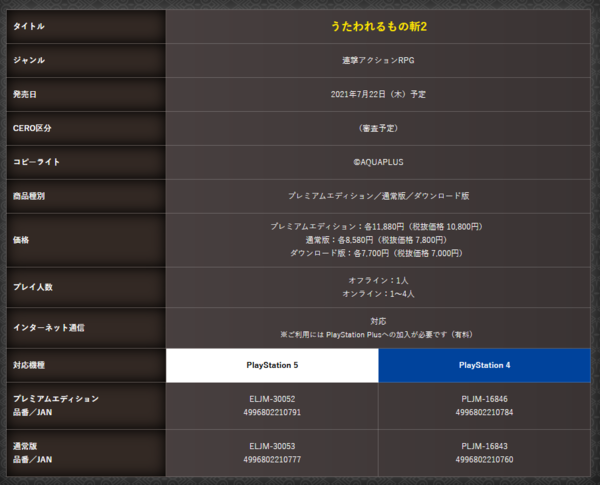Image resolution: width=600 pixels, height=485 pixels.
Task: Click the PlayStation 5 platform header
Action: point(272,365)
